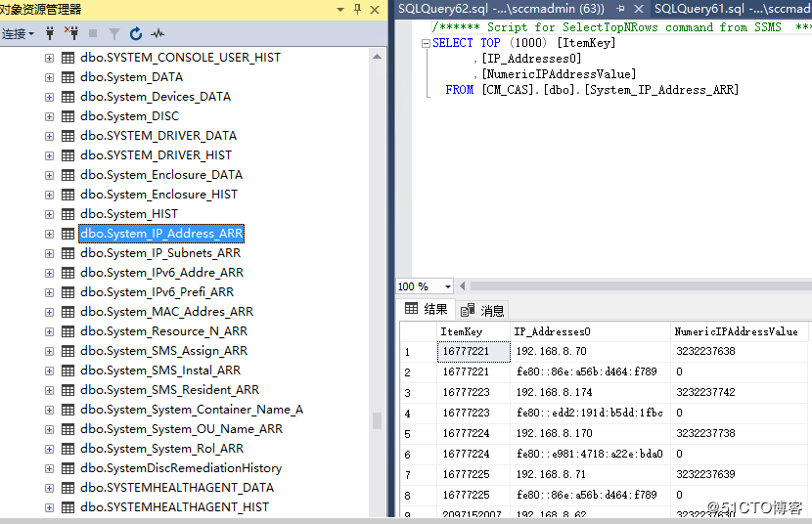Click table icon of dbo.System_HIST
This screenshot has height=524, width=812.
pos(68,214)
